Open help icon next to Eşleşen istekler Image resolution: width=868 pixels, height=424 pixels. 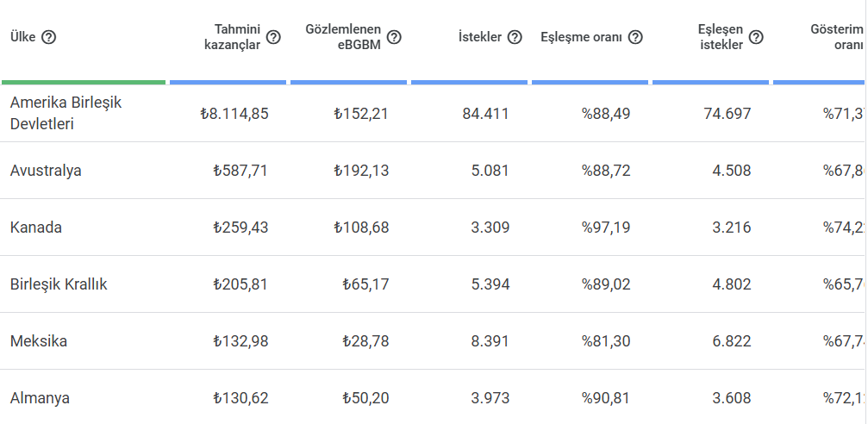[756, 38]
